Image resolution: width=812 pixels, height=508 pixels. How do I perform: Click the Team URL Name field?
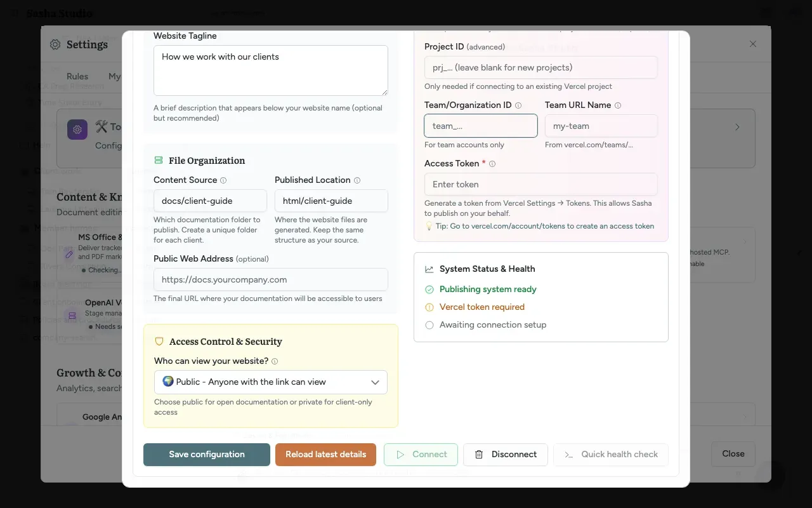(601, 126)
